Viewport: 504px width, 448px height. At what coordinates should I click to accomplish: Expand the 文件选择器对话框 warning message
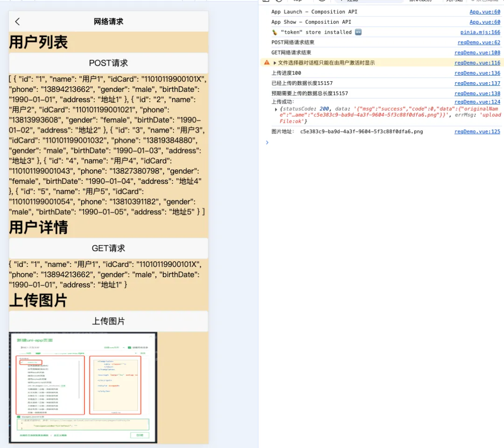click(x=275, y=63)
